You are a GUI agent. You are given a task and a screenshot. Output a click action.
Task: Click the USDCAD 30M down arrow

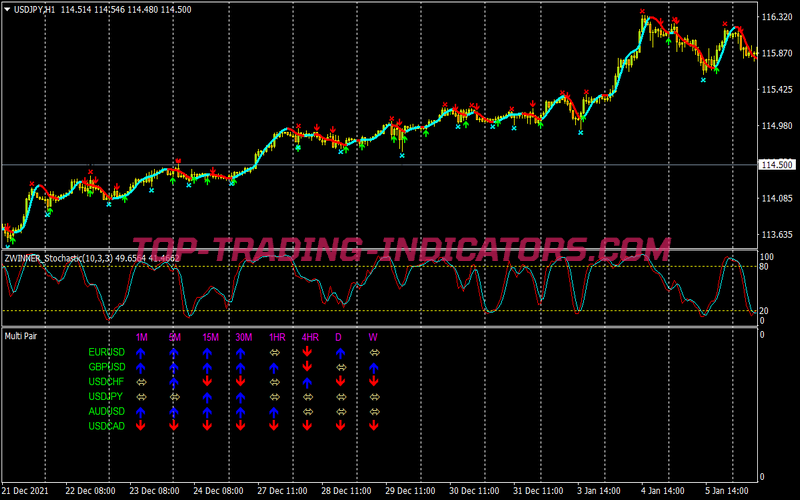tap(241, 426)
